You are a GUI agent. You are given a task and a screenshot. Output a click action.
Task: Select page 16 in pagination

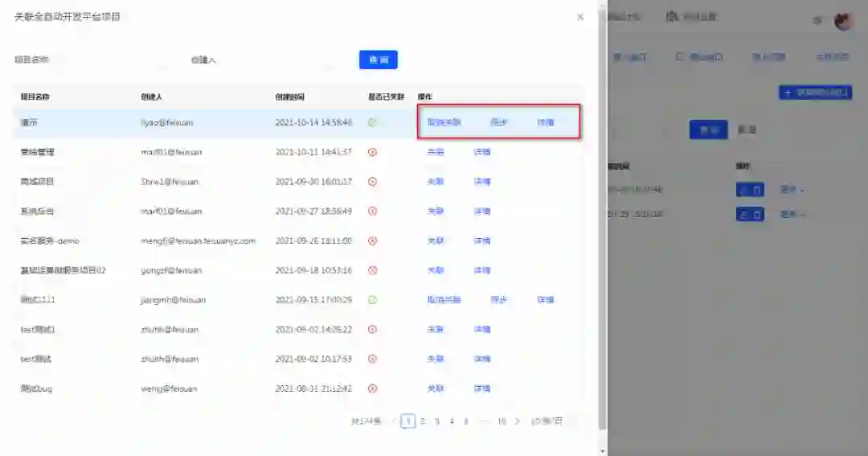[x=502, y=421]
